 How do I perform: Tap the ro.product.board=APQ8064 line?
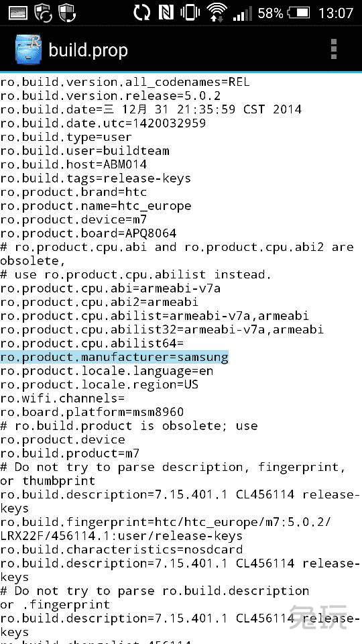(88, 233)
